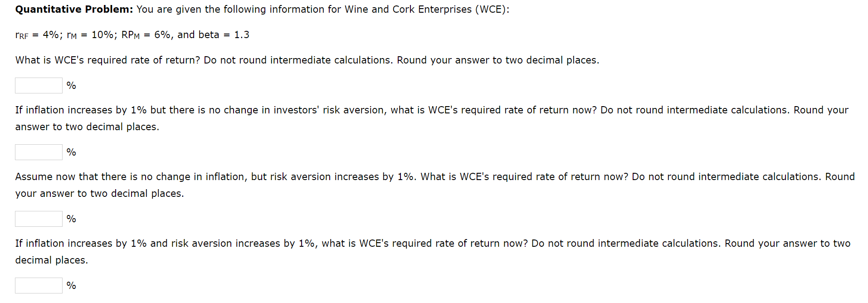Click the empty field beside the third percent sign
868x303 pixels.
(x=38, y=219)
